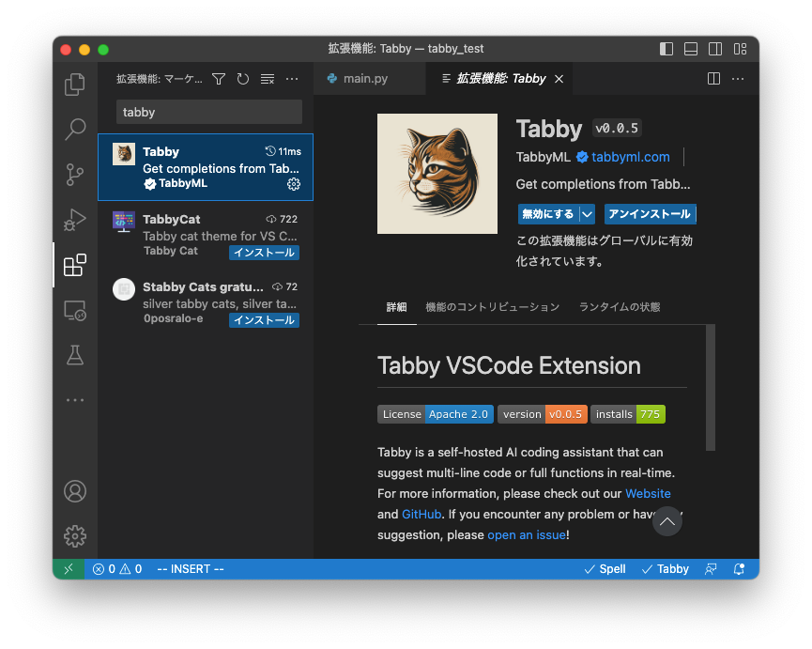Image resolution: width=812 pixels, height=649 pixels.
Task: Open the Explorer view icon
Action: tap(75, 85)
